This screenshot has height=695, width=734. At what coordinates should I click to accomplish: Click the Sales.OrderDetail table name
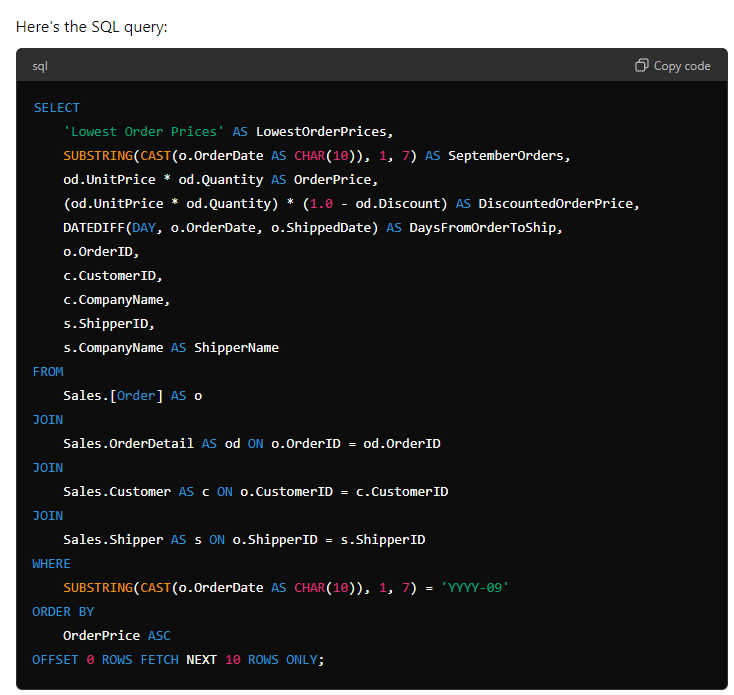(x=128, y=444)
